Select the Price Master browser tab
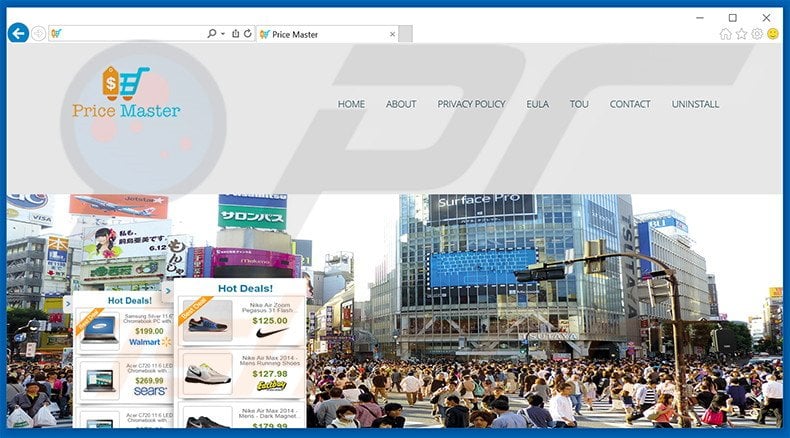 (326, 34)
